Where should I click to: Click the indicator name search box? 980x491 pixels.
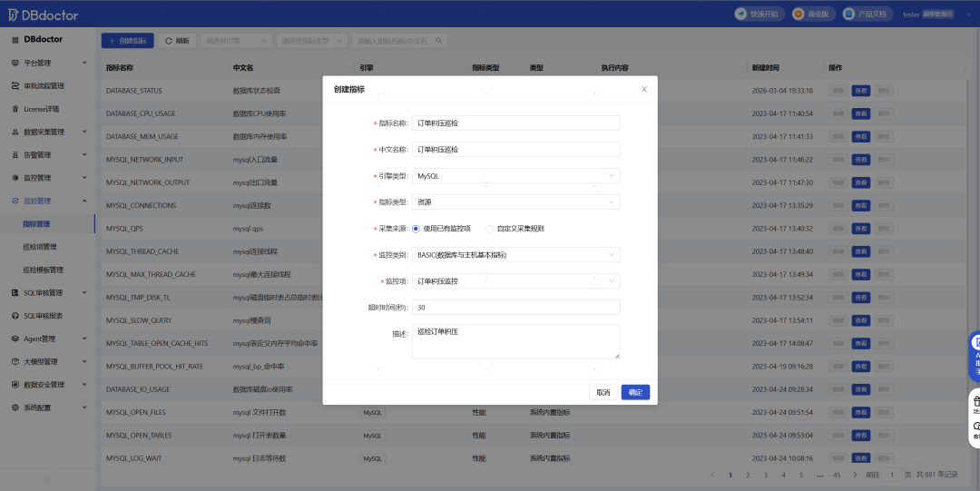(400, 41)
